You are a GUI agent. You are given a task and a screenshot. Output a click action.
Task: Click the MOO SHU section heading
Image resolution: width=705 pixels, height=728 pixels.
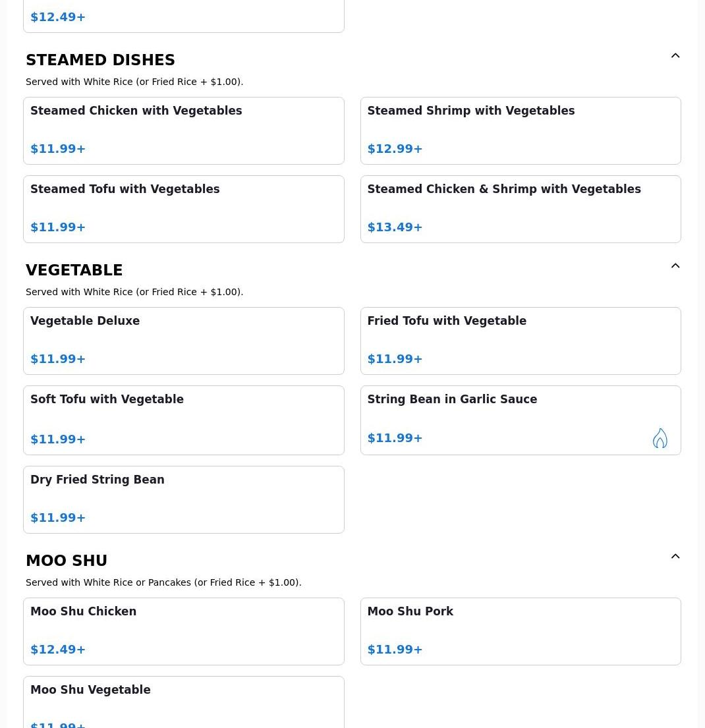coord(67,561)
